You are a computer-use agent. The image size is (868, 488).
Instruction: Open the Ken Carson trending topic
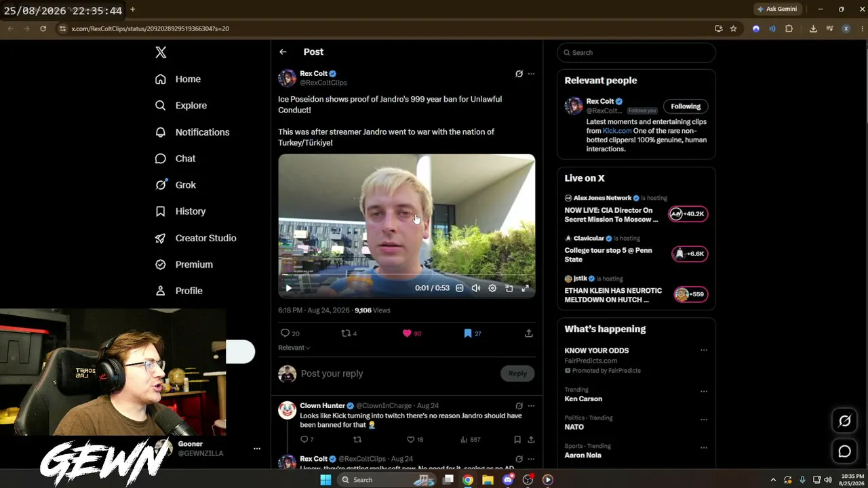click(583, 399)
